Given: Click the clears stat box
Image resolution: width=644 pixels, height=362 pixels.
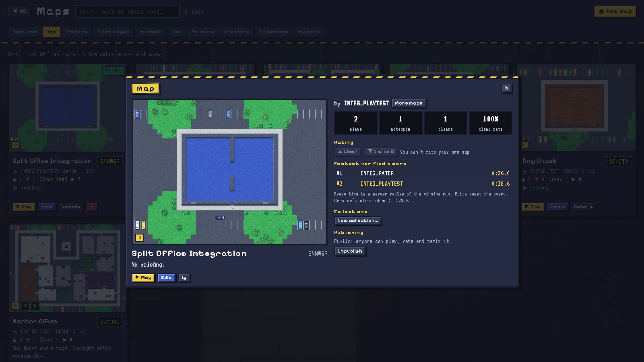Looking at the screenshot, I should click(446, 123).
